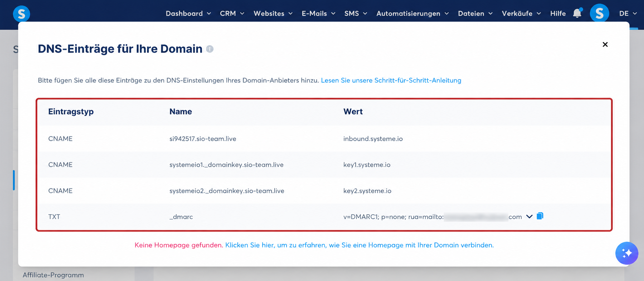Screen dimensions: 644x281
Task: Click CNAME in the inbound.systeme.io row
Action: point(60,139)
